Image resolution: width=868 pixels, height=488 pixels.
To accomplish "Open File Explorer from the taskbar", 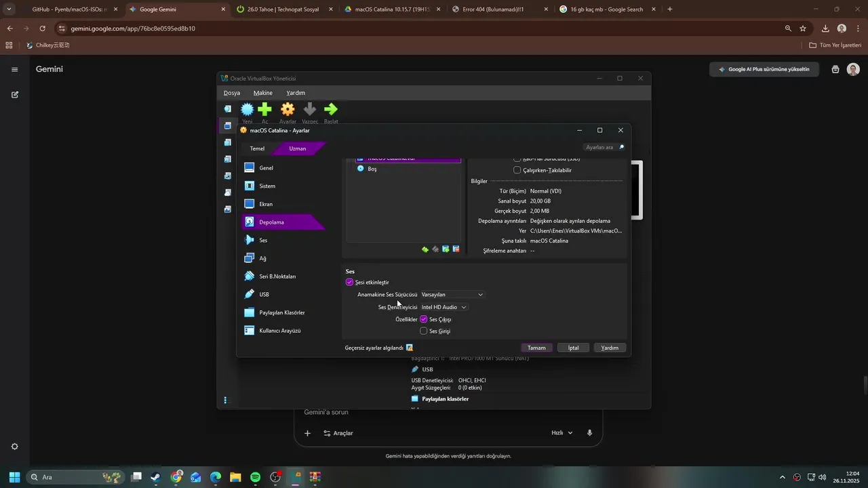I will (235, 477).
